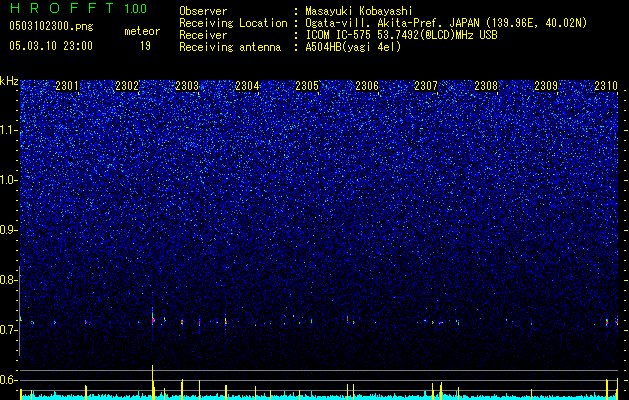Viewport: 629px width, 400px height.
Task: Click the tallest yellow intensity spike after 2302
Action: pyautogui.click(x=152, y=382)
